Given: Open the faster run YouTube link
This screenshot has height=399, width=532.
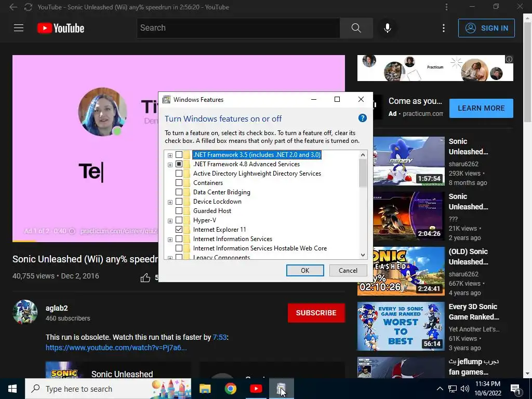Looking at the screenshot, I should pos(116,348).
